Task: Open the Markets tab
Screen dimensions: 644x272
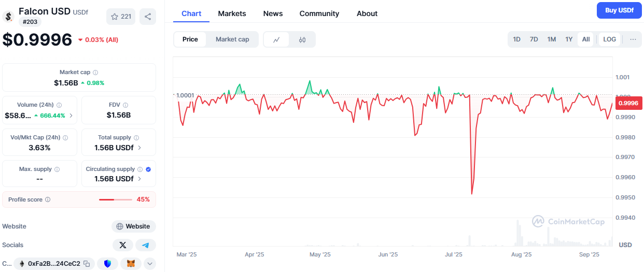Action: click(232, 13)
